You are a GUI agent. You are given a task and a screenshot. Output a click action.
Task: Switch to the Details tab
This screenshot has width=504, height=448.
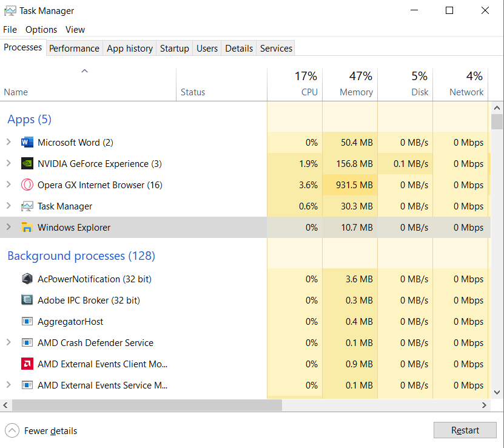(x=239, y=48)
